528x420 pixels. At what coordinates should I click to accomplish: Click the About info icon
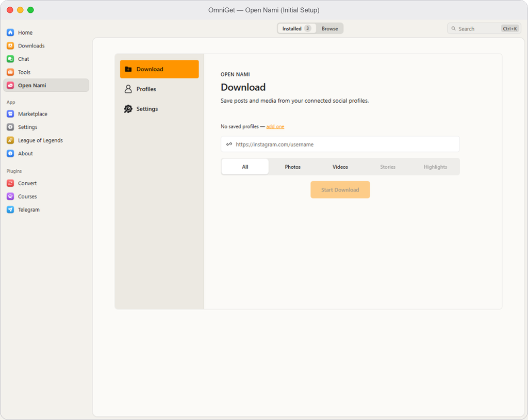point(10,153)
